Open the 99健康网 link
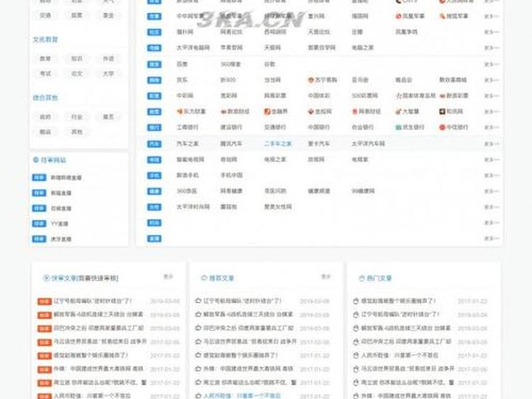532x399 pixels. (363, 191)
